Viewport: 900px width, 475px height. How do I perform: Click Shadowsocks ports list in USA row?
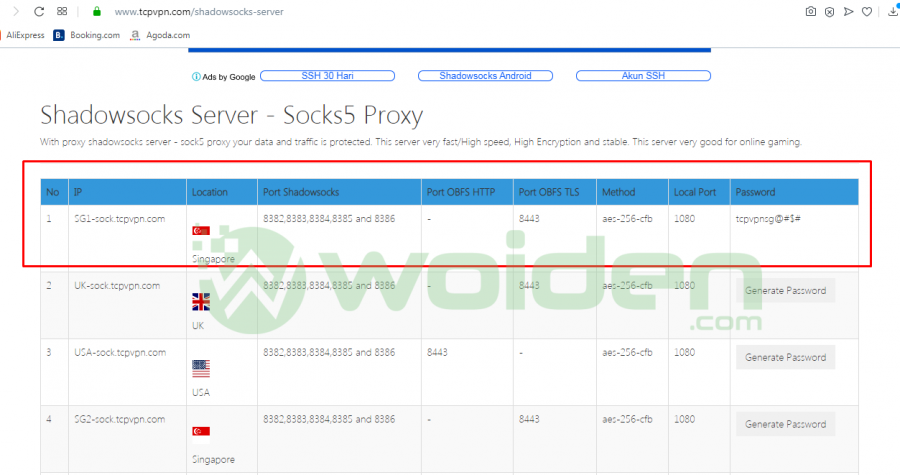(x=329, y=352)
